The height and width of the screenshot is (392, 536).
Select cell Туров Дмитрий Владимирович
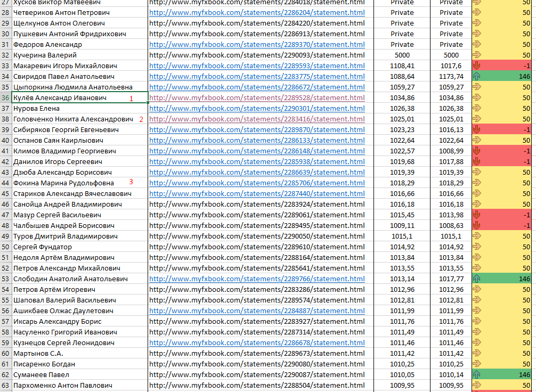click(x=79, y=236)
